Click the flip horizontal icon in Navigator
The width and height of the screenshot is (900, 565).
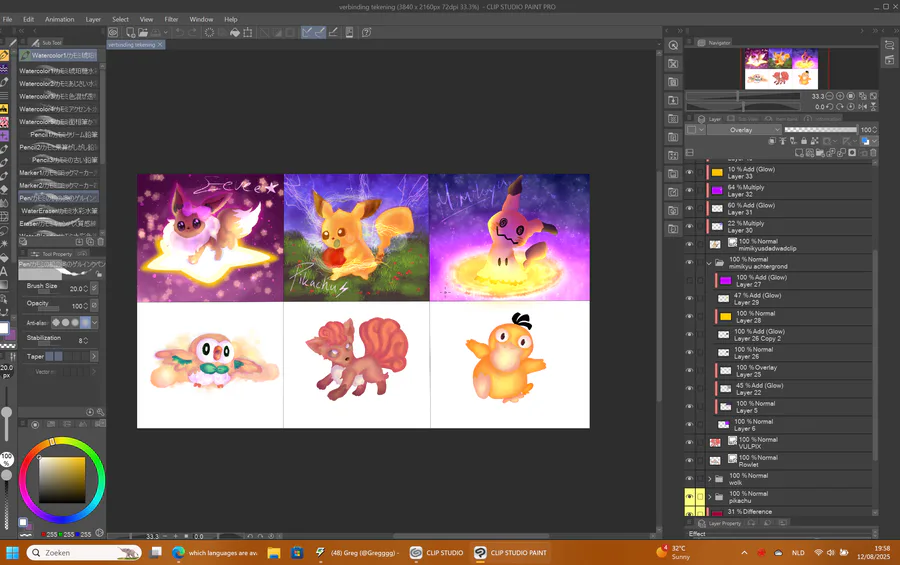point(862,107)
